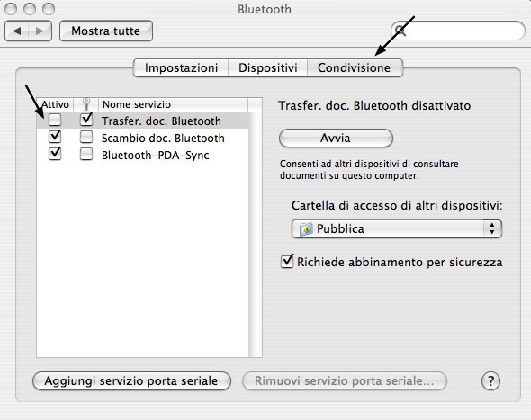Switch to the Impostazioni tab
The height and width of the screenshot is (420, 531).
(181, 67)
